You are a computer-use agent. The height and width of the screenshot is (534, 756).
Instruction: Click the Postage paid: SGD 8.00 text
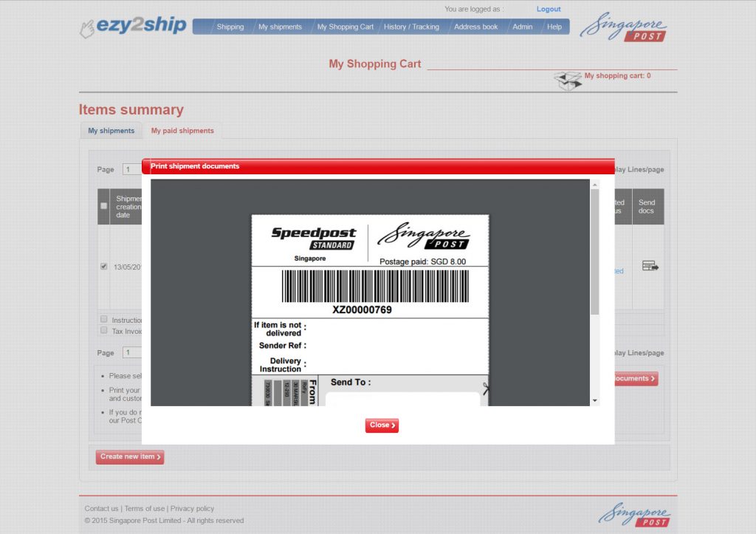422,262
